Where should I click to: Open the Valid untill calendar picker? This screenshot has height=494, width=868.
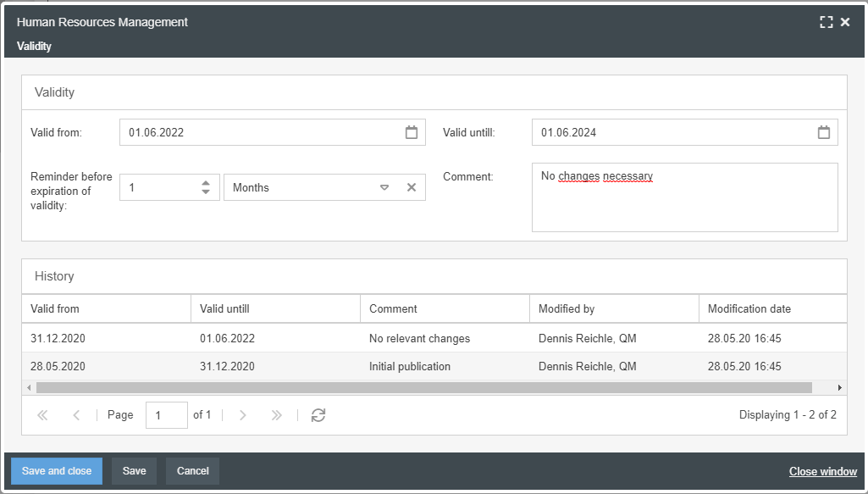click(x=824, y=132)
